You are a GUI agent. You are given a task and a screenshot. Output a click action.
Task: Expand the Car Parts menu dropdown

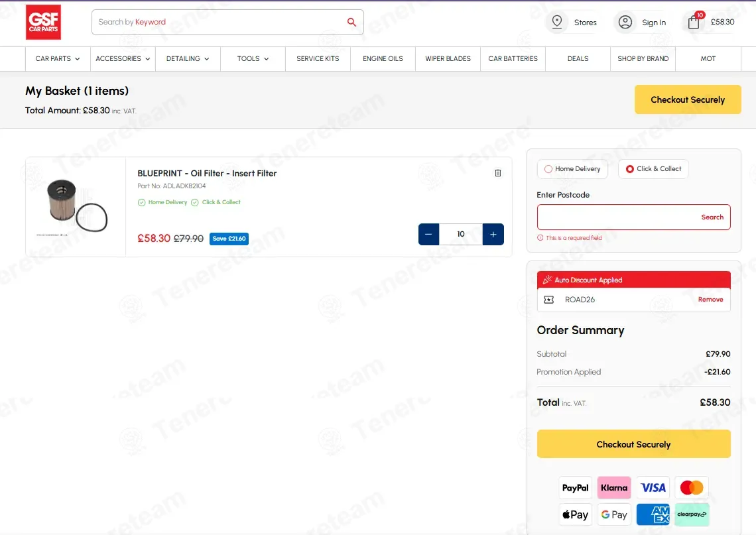tap(58, 59)
